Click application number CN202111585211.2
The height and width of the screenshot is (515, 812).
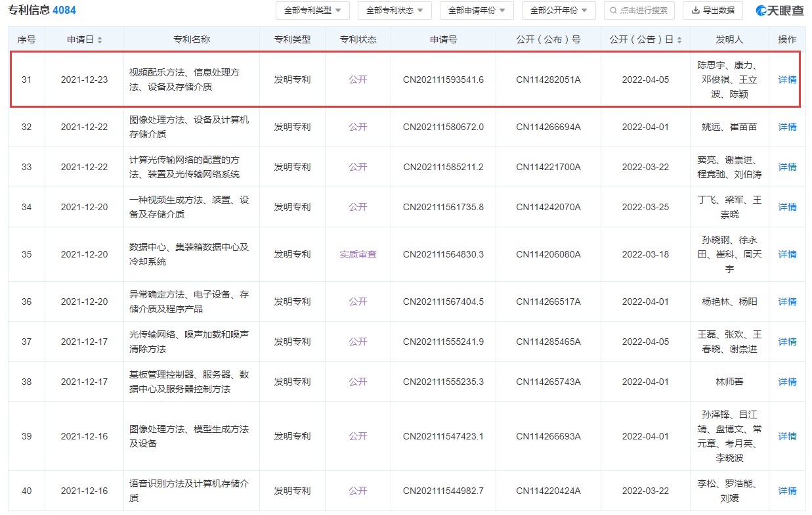click(x=443, y=167)
